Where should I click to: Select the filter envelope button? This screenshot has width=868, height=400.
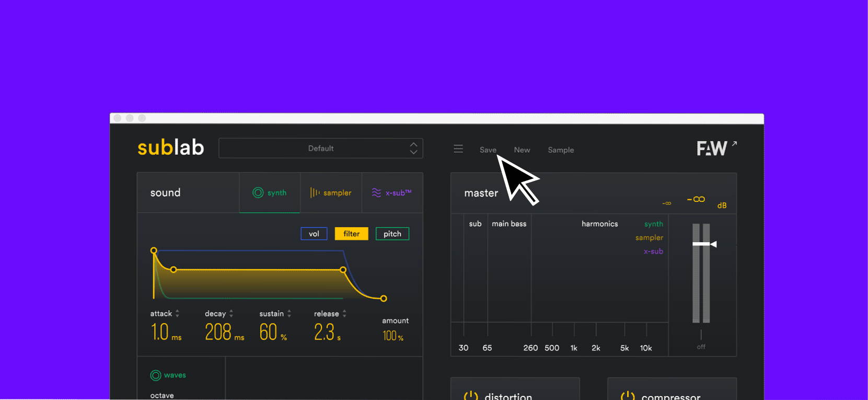tap(352, 234)
